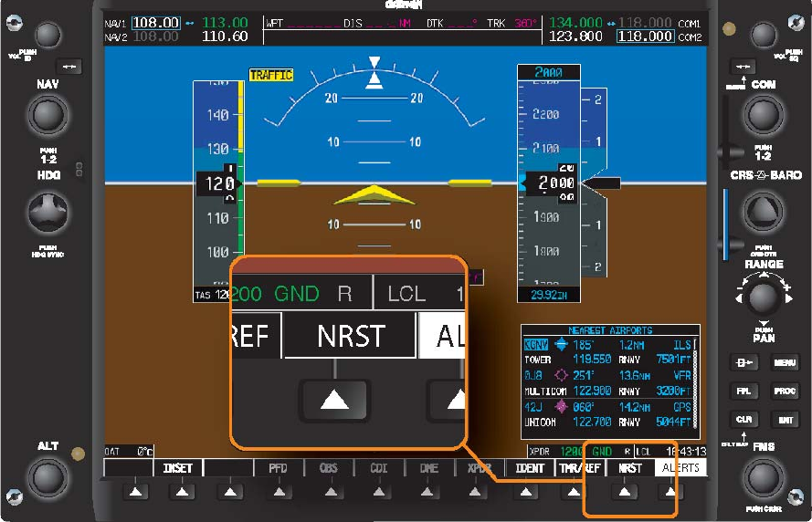Click the OAT 0°C temperature box

pos(129,451)
